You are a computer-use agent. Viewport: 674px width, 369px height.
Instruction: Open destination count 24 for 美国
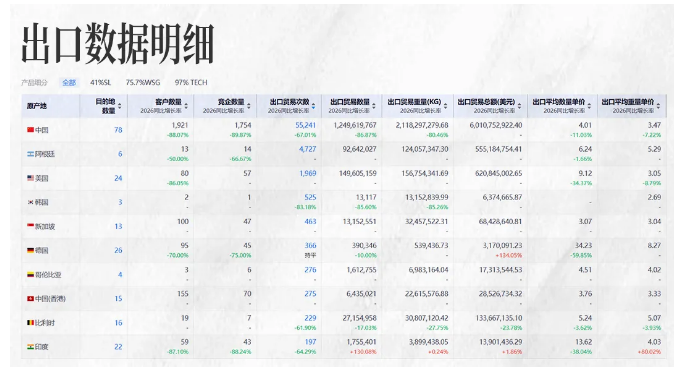[x=118, y=178]
